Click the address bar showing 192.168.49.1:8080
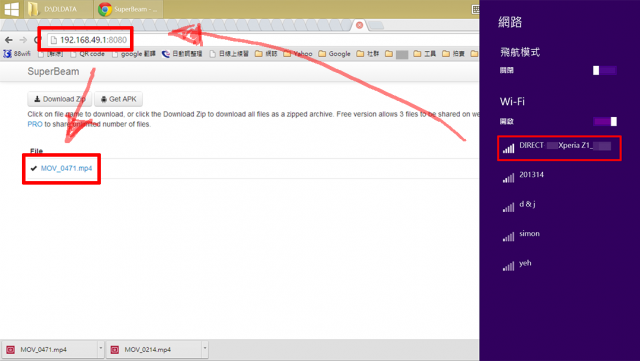Screen dimensions: 640x361 [261, 40]
